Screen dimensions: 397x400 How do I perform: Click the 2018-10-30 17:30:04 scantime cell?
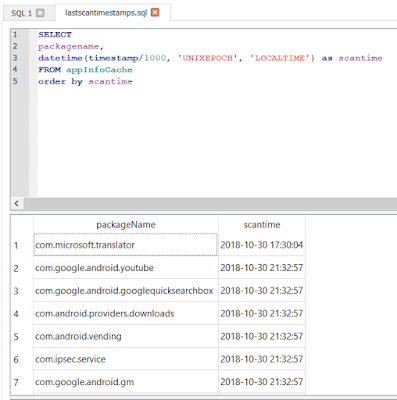(x=262, y=245)
